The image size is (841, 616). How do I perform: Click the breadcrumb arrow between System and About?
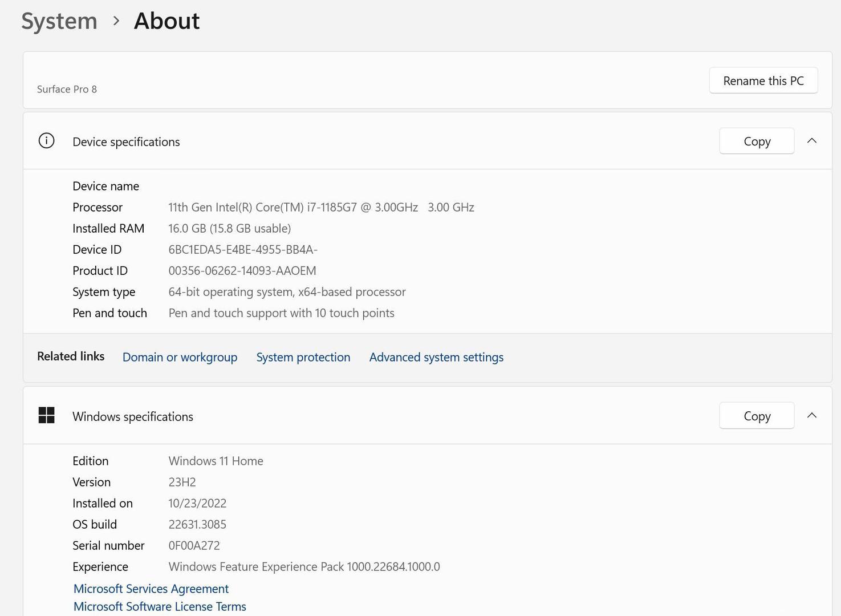[x=116, y=21]
